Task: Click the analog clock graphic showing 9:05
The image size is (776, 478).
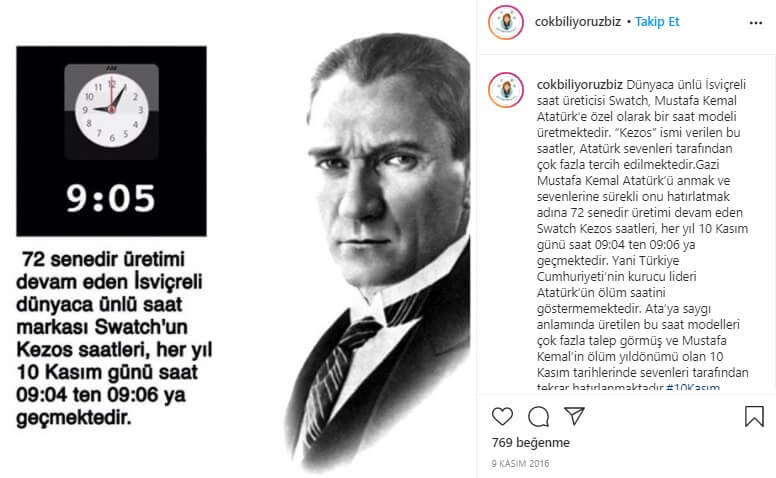Action: click(111, 110)
